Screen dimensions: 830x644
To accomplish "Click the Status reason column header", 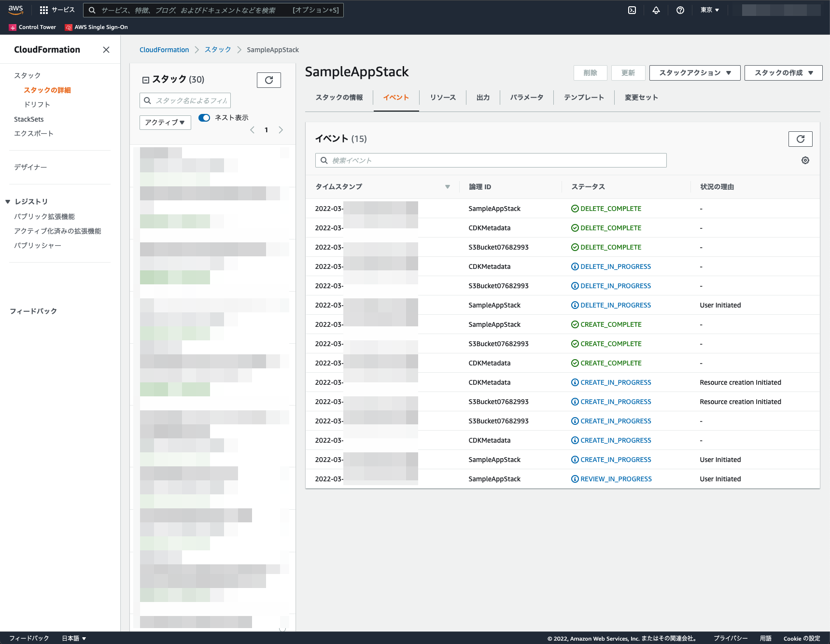I will [x=717, y=187].
